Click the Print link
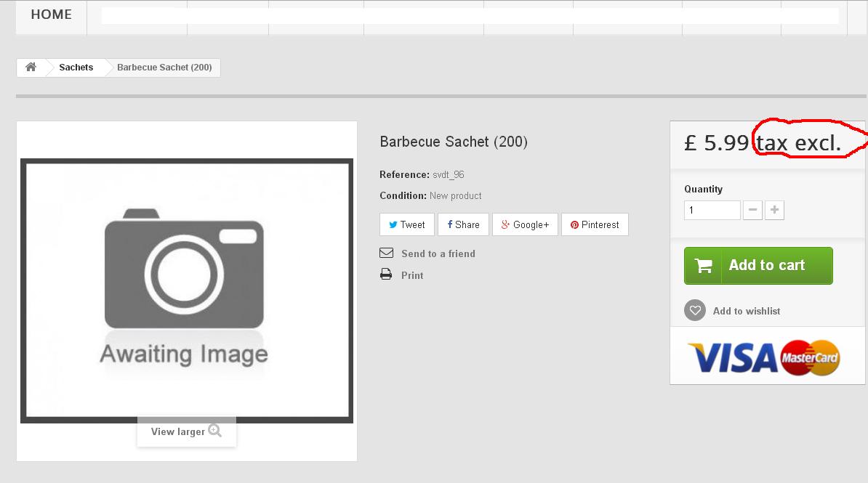 coord(412,275)
